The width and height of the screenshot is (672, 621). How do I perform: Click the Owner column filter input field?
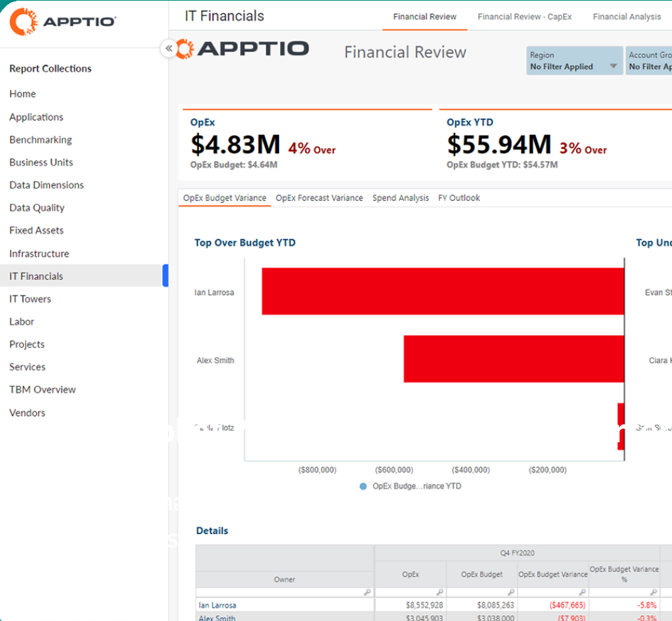[285, 592]
